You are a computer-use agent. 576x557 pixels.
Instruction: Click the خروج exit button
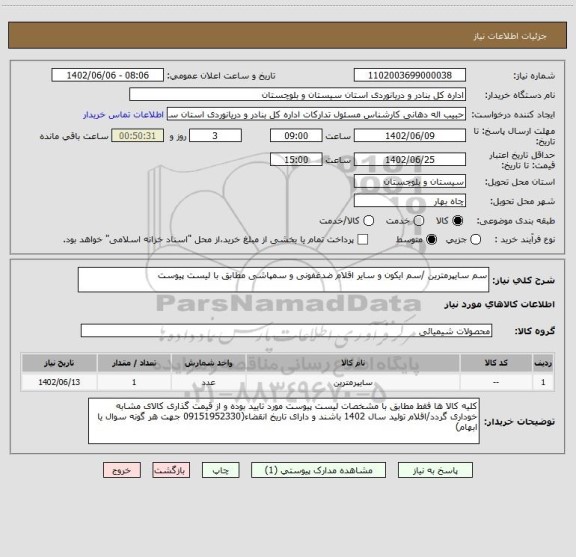point(122,470)
